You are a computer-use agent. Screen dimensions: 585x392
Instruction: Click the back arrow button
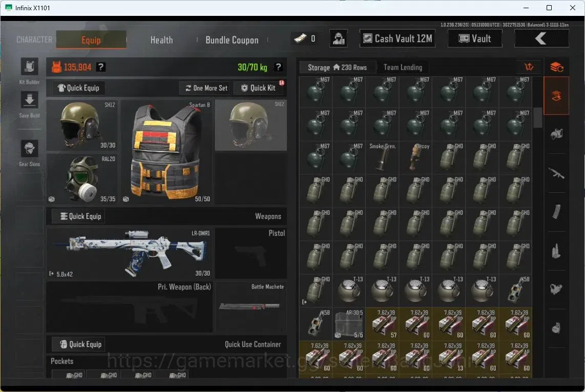click(541, 38)
